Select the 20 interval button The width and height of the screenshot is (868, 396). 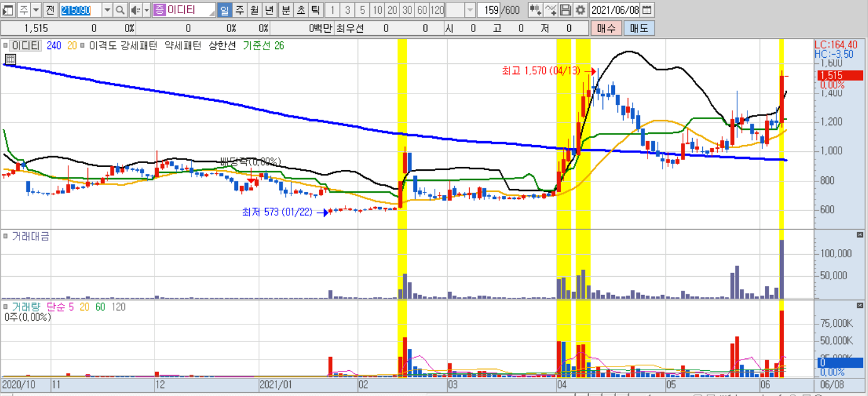click(393, 10)
